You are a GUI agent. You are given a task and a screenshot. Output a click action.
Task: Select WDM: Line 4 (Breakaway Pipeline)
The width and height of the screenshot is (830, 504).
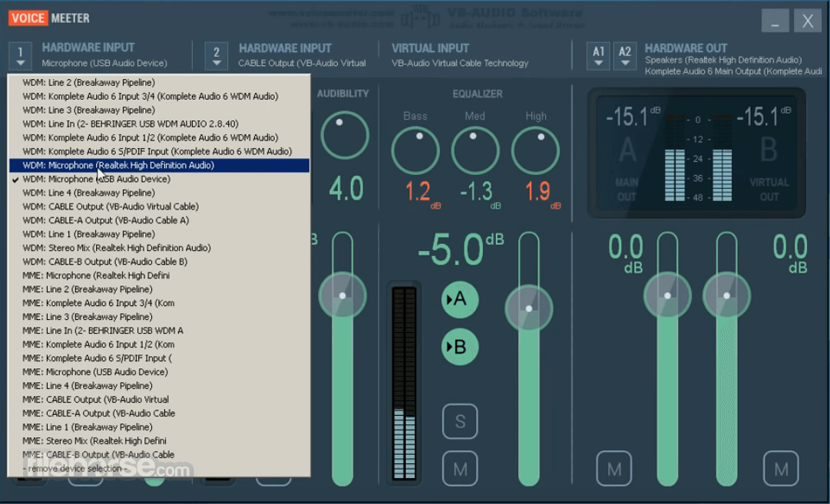(x=160, y=193)
